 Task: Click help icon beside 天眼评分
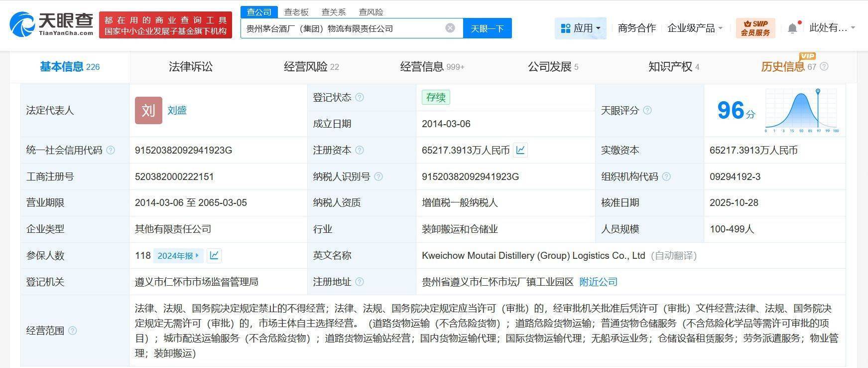point(647,110)
